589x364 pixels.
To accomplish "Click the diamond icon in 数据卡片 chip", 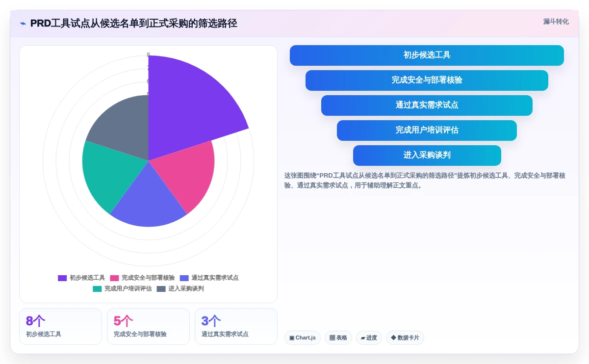I will 393,338.
